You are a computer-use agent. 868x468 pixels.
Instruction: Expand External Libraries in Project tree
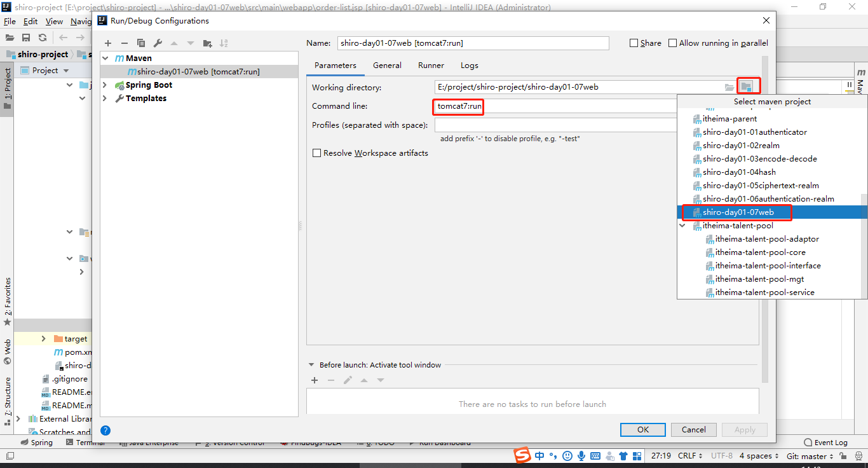click(x=18, y=419)
